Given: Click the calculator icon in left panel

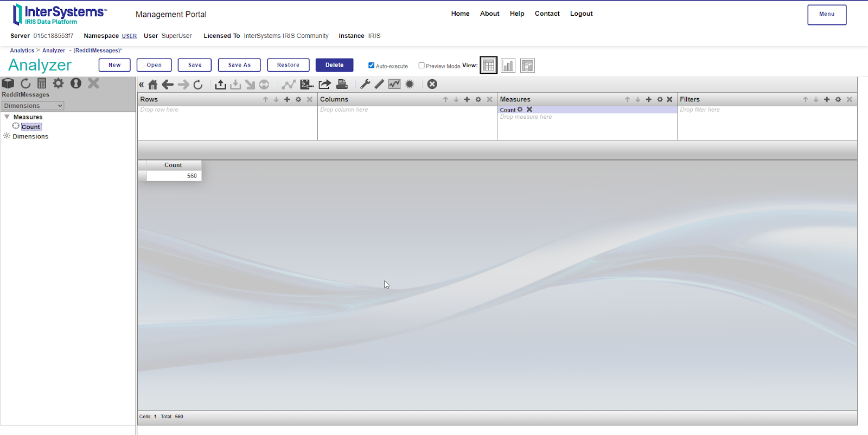Looking at the screenshot, I should pyautogui.click(x=42, y=84).
